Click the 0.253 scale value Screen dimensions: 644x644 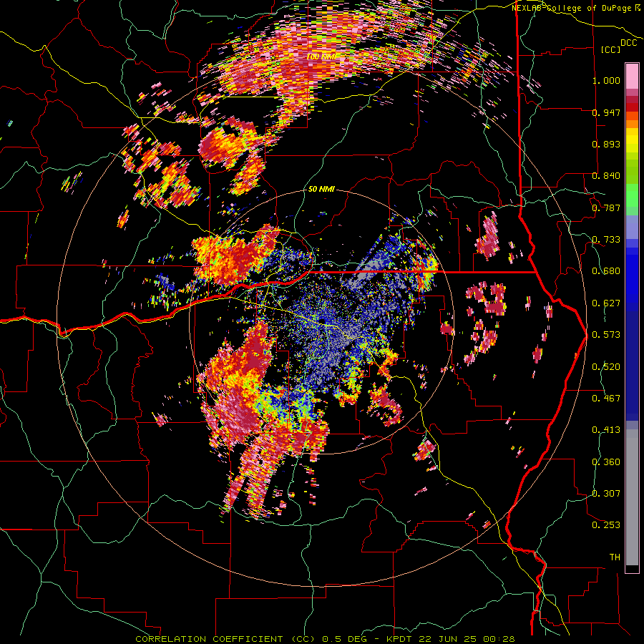[606, 525]
